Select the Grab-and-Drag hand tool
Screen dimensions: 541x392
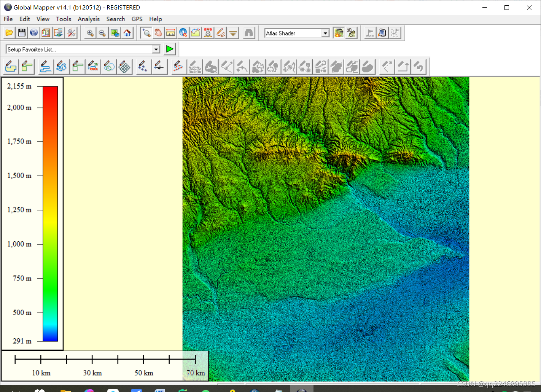[158, 33]
